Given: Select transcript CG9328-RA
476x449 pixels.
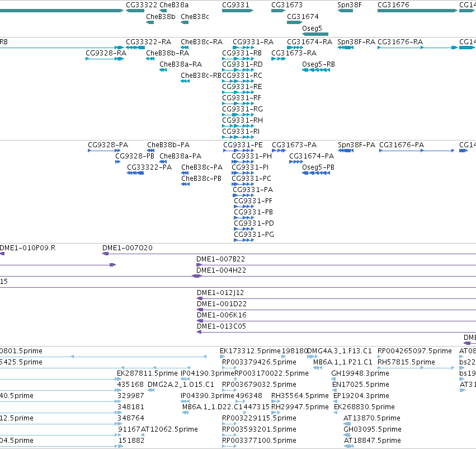Looking at the screenshot, I should 106,53.
